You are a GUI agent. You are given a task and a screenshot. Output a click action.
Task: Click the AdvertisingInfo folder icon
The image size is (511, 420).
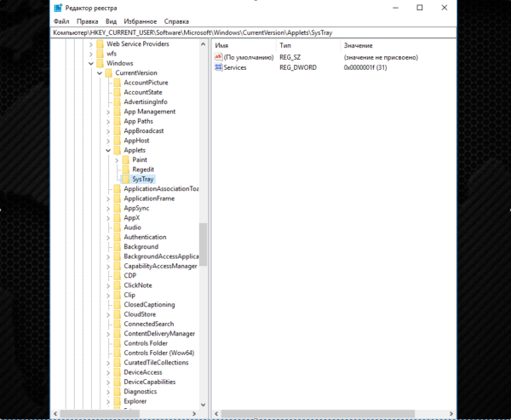coord(117,101)
